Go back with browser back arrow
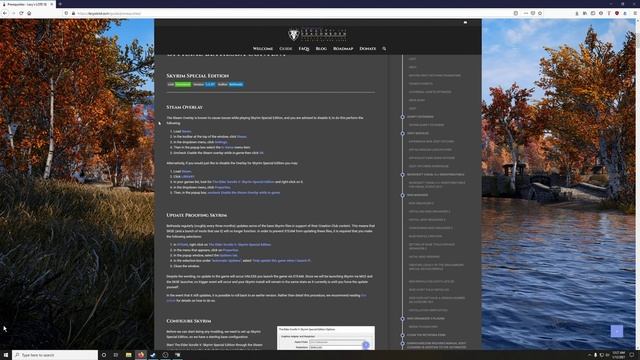 5,13
